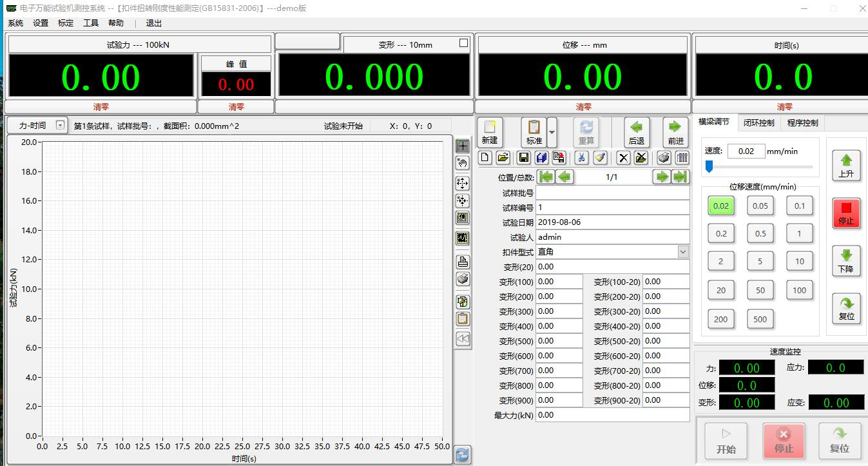Image resolution: width=868 pixels, height=466 pixels.
Task: Click the blue refresh icon below chart tools
Action: point(462,454)
